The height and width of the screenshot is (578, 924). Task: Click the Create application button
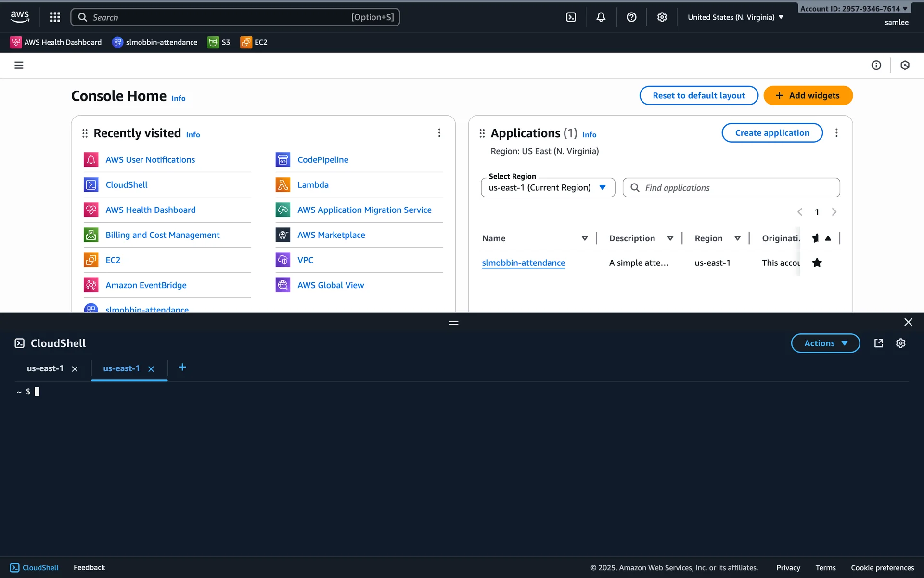(771, 133)
